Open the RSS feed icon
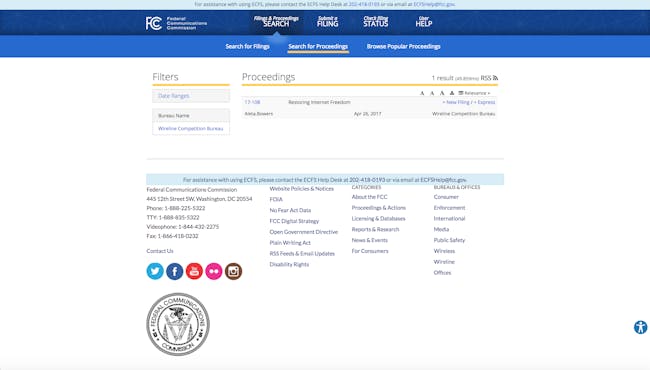 (495, 78)
